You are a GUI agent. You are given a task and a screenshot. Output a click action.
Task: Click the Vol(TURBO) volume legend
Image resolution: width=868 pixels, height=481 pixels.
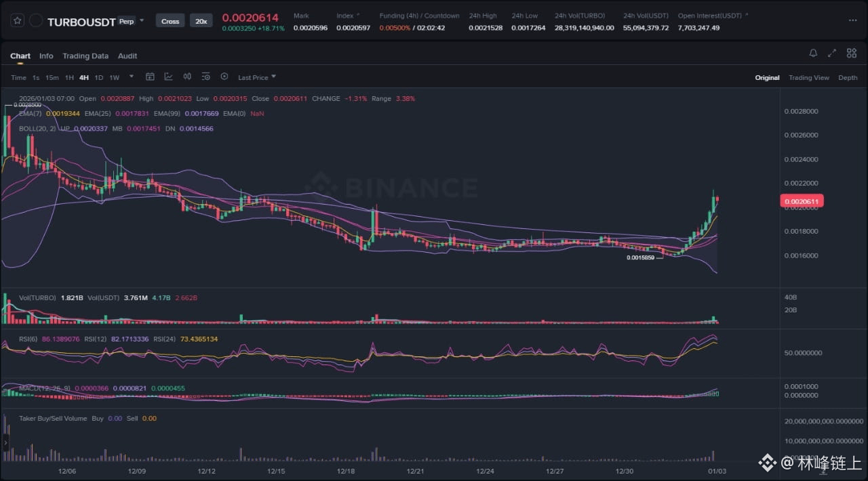37,297
